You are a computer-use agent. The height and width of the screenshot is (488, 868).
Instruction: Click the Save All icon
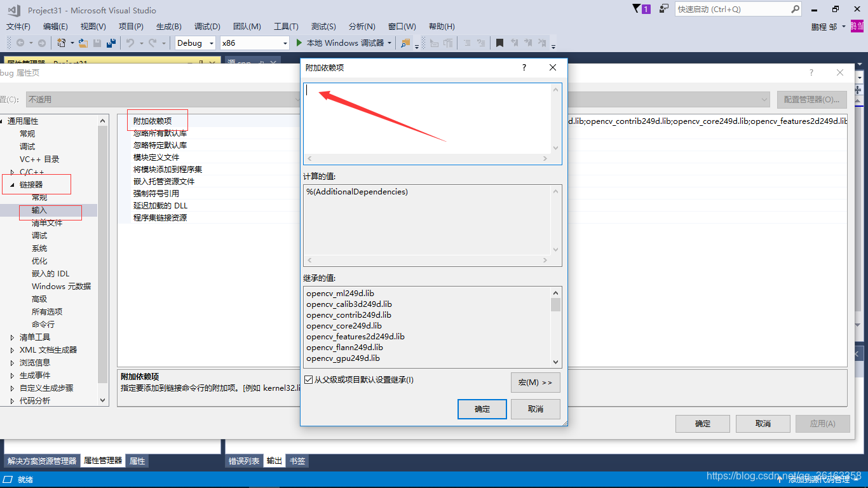(112, 43)
